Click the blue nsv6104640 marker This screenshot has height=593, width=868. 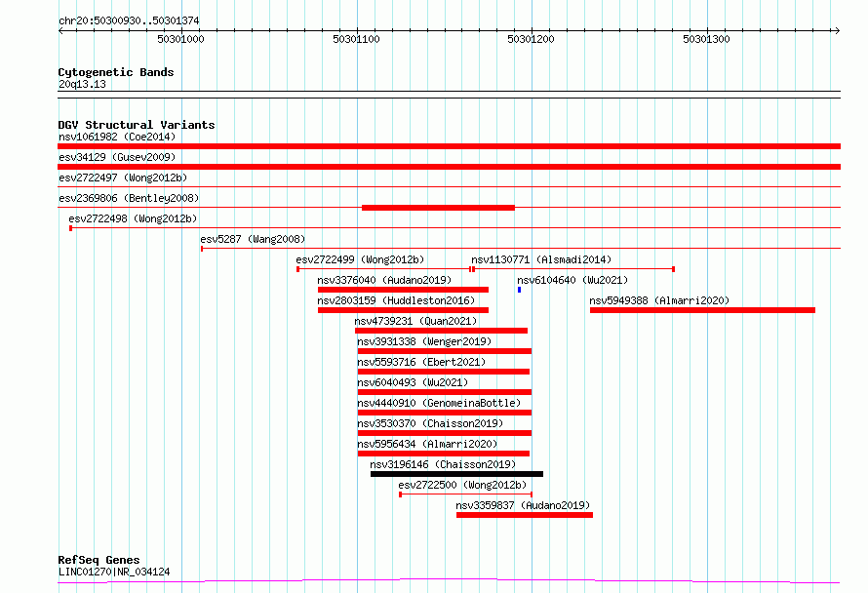(x=519, y=290)
